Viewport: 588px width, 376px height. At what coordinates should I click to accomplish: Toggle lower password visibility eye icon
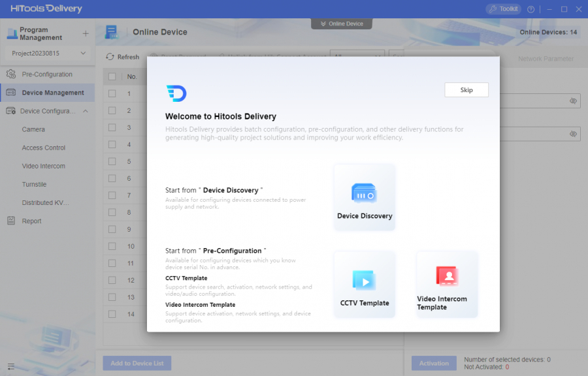[573, 134]
